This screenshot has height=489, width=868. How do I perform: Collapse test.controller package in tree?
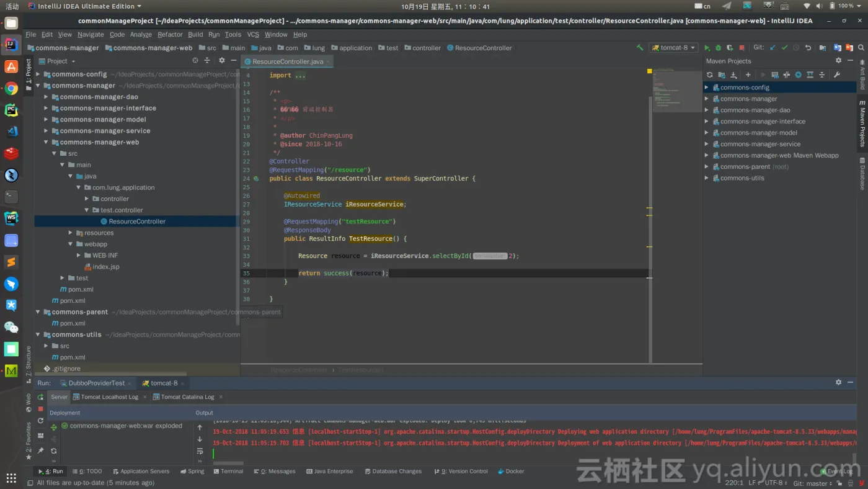click(87, 210)
